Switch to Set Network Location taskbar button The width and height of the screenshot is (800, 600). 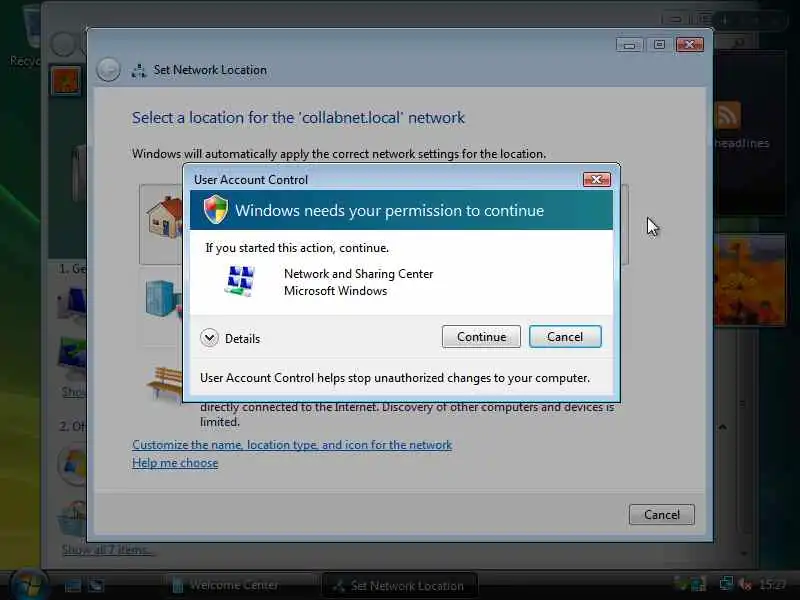[x=400, y=585]
